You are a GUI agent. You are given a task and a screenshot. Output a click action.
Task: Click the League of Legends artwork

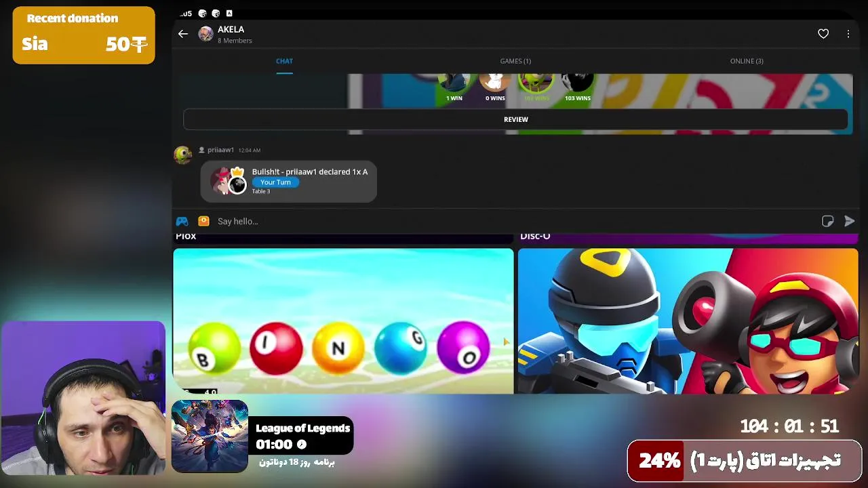pos(210,436)
